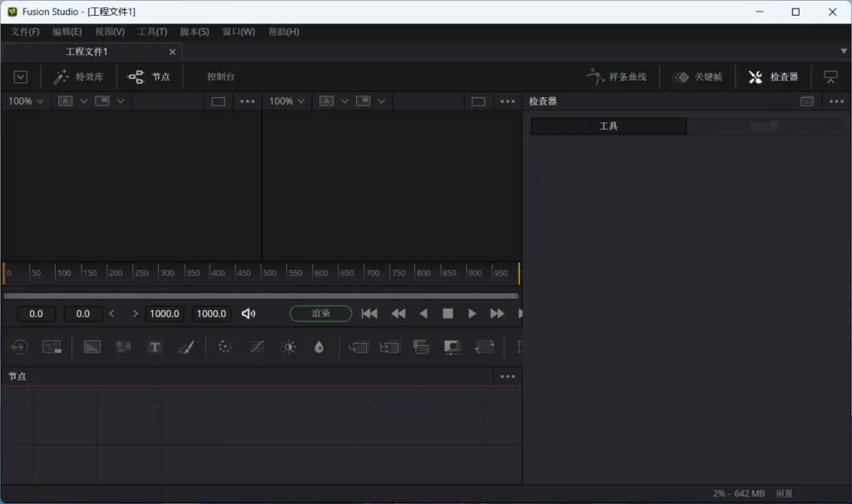
Task: Add a Transform node from the toolbar
Action: pyautogui.click(x=484, y=347)
